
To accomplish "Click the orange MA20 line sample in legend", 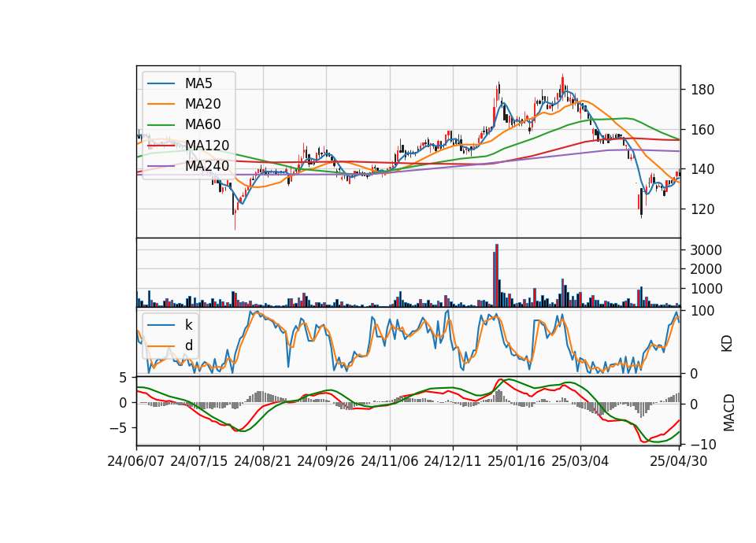I will [161, 104].
